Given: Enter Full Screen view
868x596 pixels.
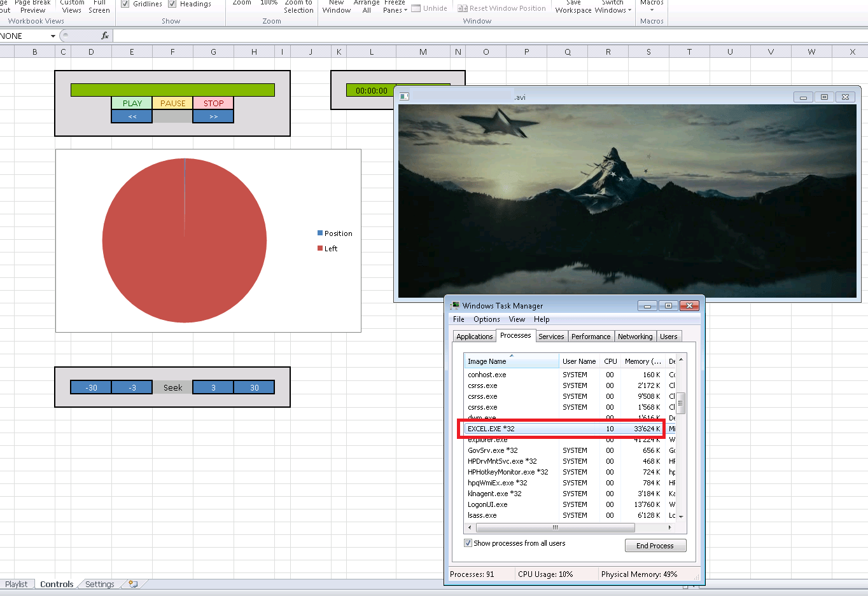Looking at the screenshot, I should coord(99,7).
